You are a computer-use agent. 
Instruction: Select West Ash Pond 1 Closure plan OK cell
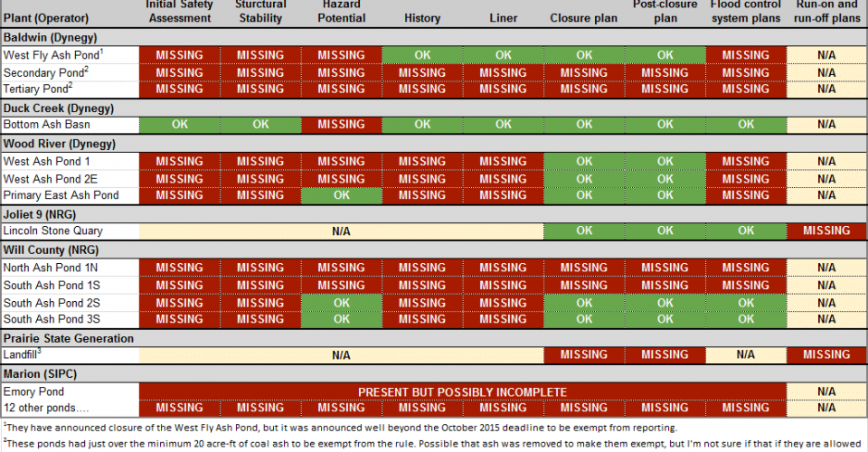(584, 161)
